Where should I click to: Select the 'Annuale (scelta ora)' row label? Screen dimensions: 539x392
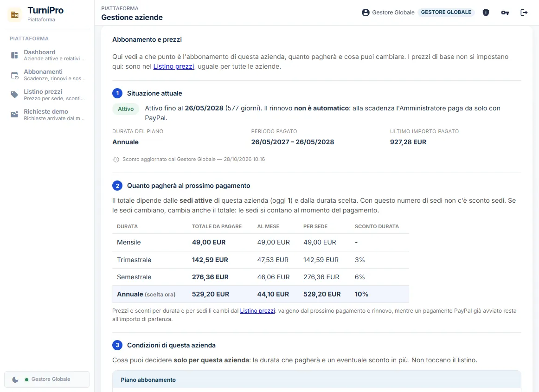click(146, 294)
